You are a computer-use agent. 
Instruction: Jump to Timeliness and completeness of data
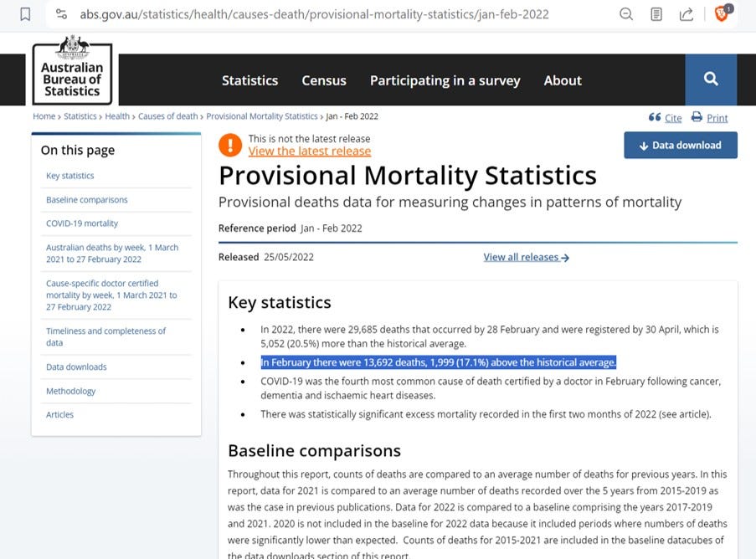coord(105,337)
